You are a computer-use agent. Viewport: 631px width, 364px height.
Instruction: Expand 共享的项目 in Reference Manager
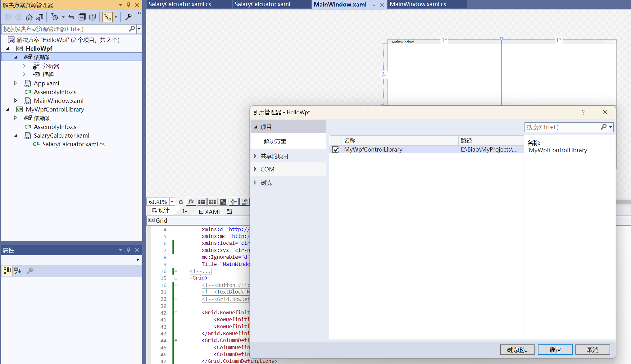pyautogui.click(x=255, y=156)
